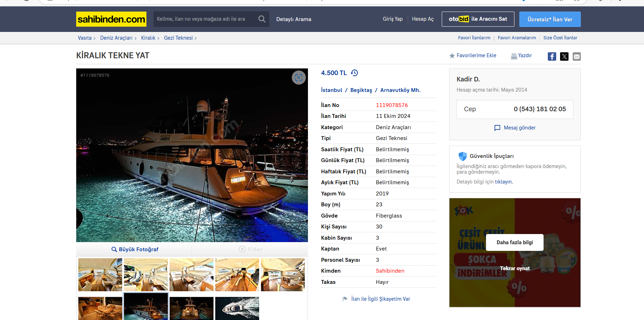The height and width of the screenshot is (320, 644).
Task: Click Arnavutköy Mh. location link
Action: pyautogui.click(x=400, y=90)
